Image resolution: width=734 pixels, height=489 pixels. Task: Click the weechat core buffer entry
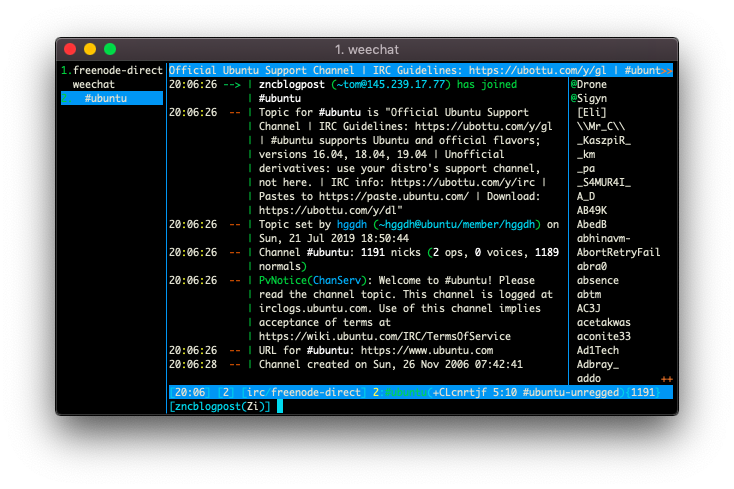[x=94, y=84]
